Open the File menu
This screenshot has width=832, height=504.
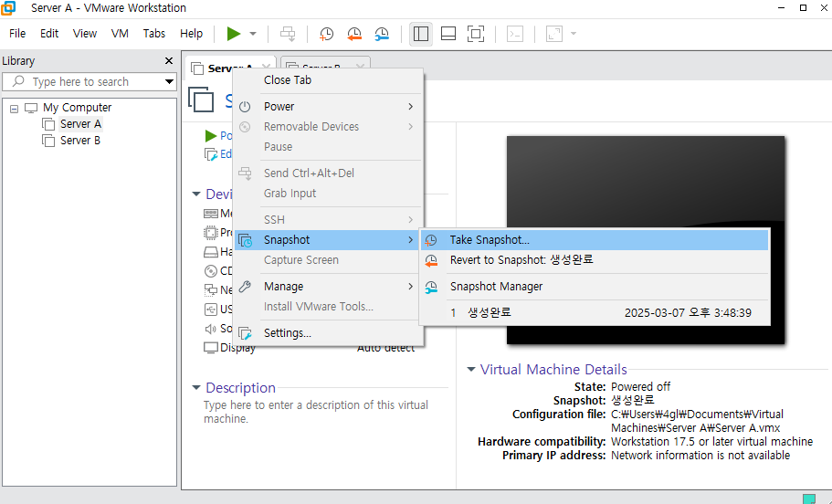[17, 34]
